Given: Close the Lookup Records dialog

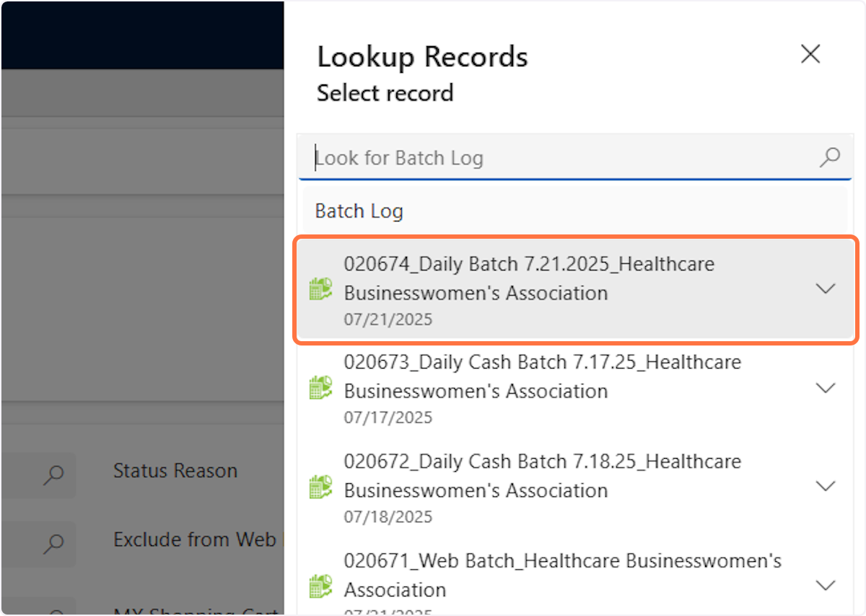Looking at the screenshot, I should pos(810,54).
